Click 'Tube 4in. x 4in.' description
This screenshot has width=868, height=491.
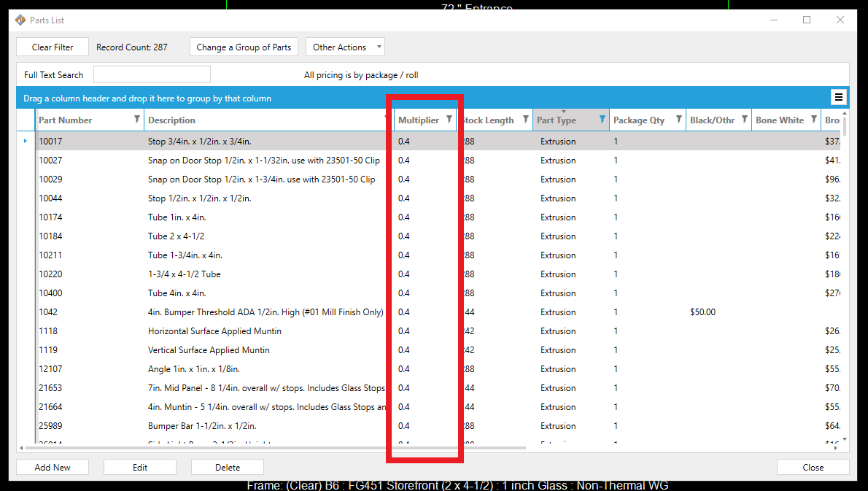(177, 293)
